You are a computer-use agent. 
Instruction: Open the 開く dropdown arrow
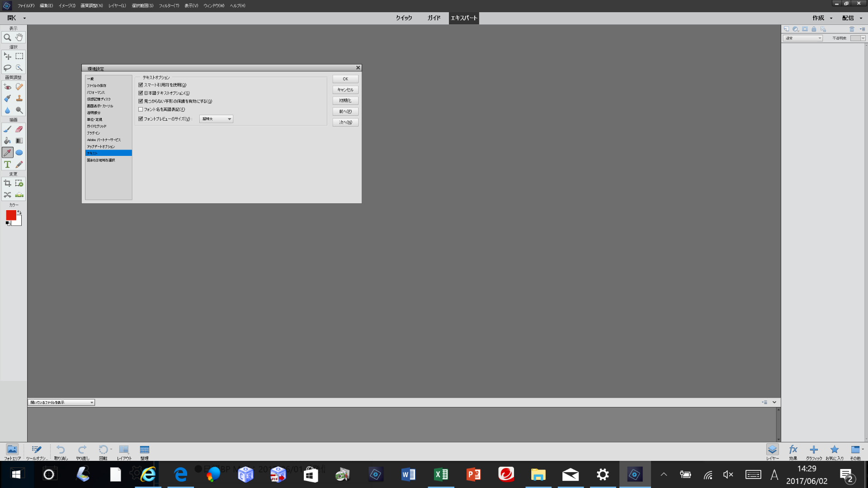click(x=24, y=18)
